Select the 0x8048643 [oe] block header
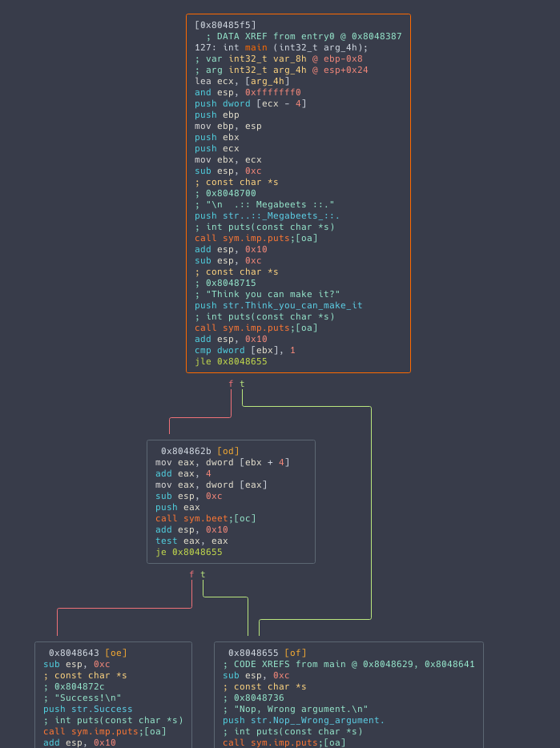The height and width of the screenshot is (748, 560). click(87, 653)
